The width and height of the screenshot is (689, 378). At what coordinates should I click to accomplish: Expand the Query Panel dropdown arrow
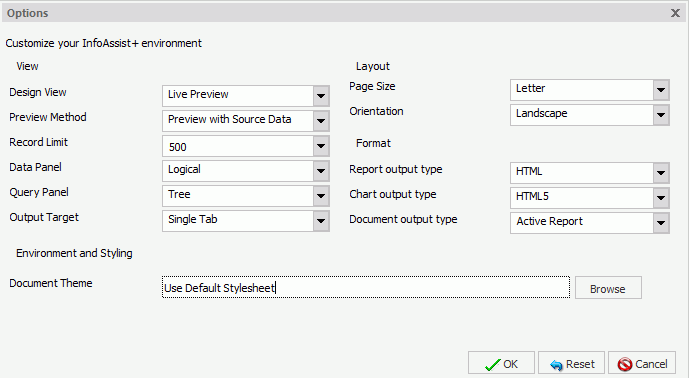pos(321,196)
